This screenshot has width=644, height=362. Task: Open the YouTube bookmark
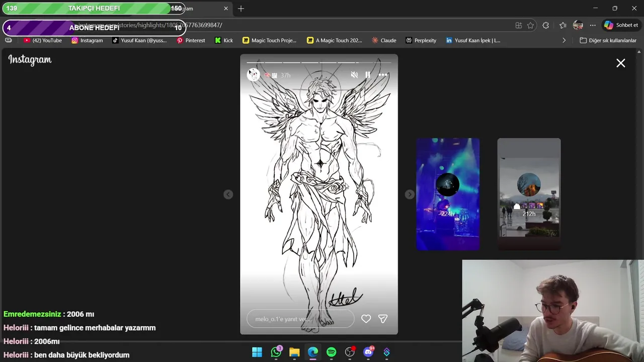coord(43,40)
